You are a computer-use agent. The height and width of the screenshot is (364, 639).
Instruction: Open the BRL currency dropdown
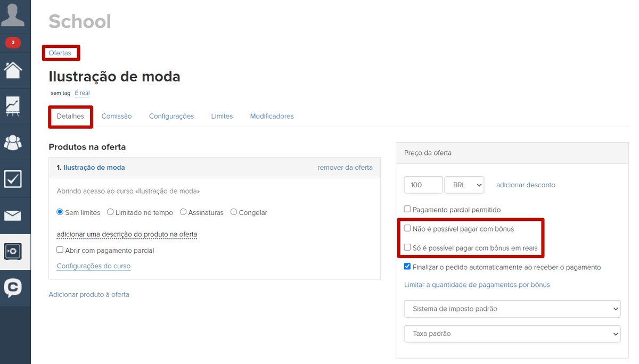[464, 185]
